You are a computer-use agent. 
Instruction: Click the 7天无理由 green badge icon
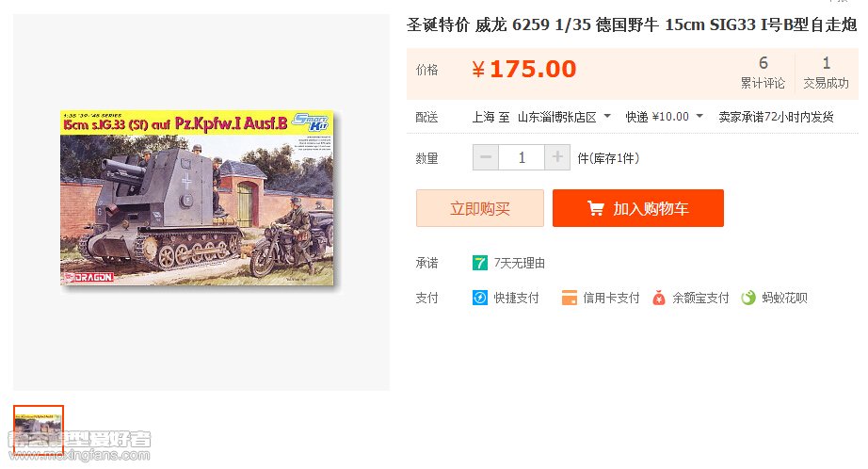[479, 263]
